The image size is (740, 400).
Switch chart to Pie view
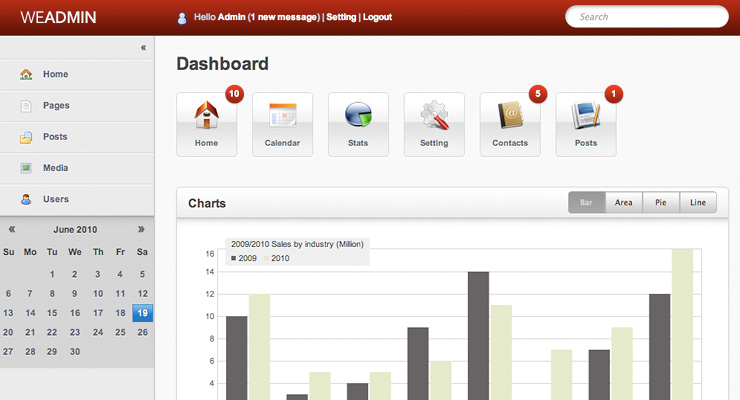tap(661, 203)
